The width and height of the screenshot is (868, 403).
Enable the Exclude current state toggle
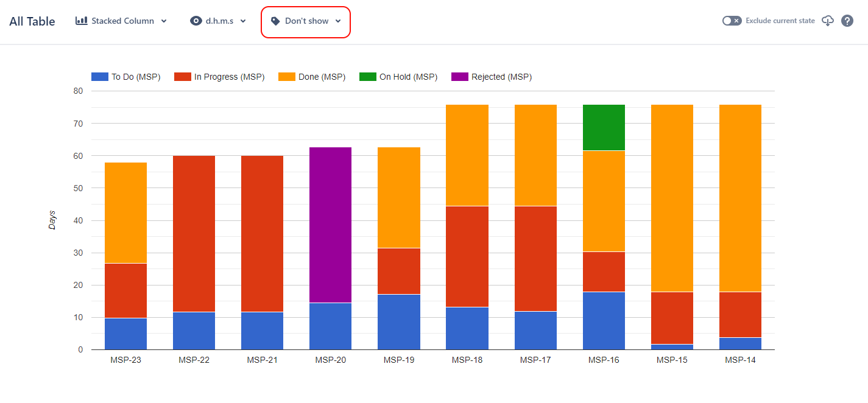click(x=732, y=20)
